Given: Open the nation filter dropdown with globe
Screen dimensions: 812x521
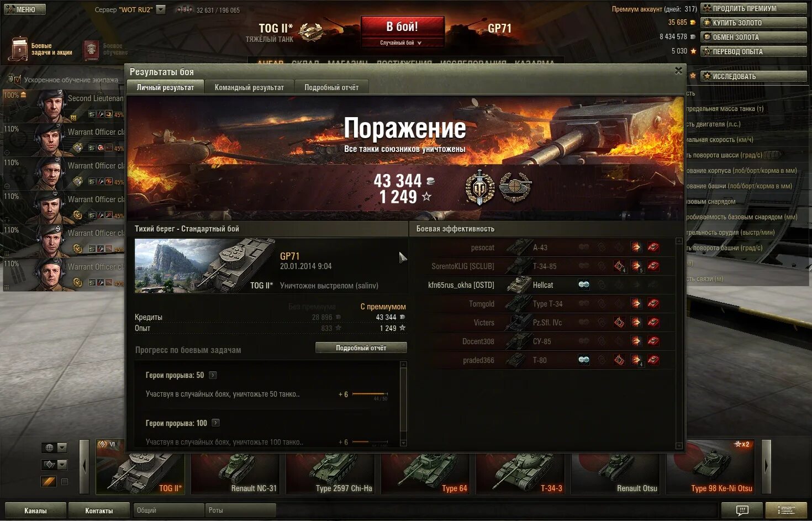Looking at the screenshot, I should pos(55,448).
